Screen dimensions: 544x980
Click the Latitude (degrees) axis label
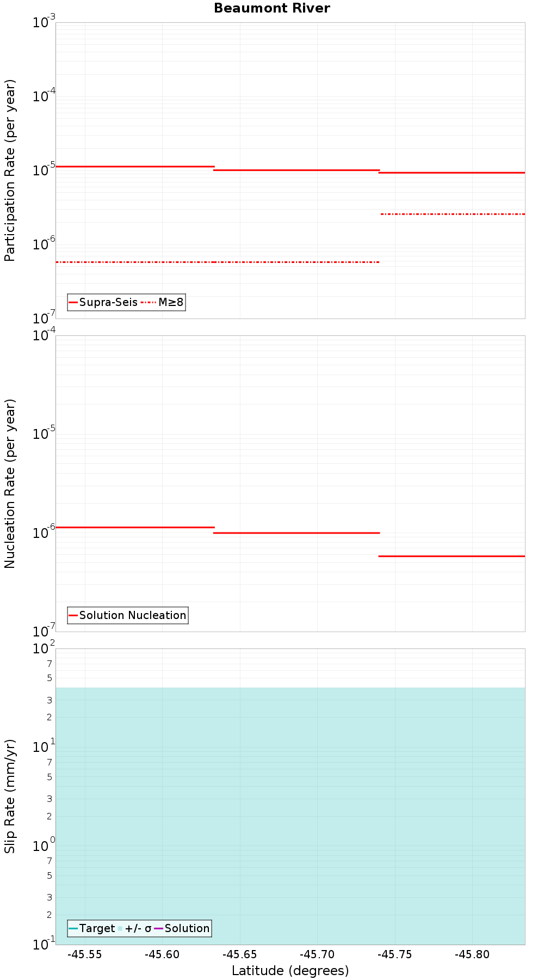point(290,970)
